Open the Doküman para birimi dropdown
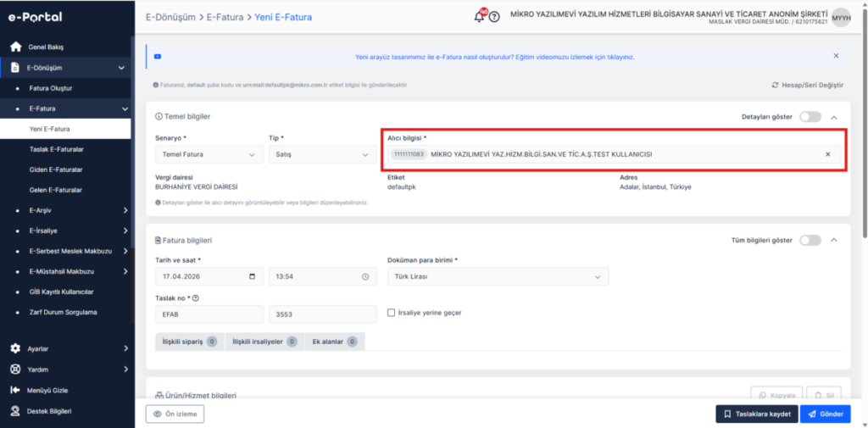Viewport: 868px width, 428px height. click(498, 276)
